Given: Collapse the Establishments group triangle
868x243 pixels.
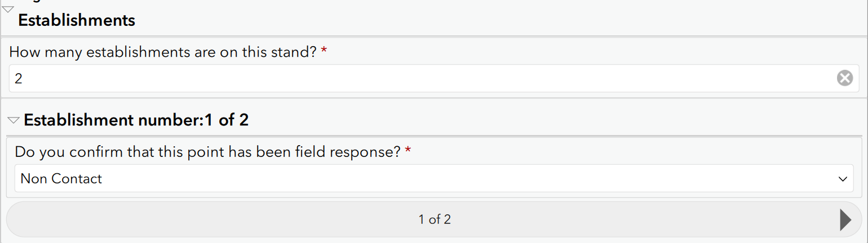Looking at the screenshot, I should tap(8, 8).
